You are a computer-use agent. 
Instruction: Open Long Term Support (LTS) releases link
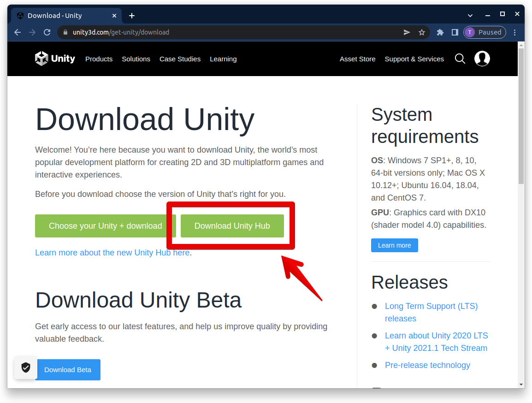(431, 312)
